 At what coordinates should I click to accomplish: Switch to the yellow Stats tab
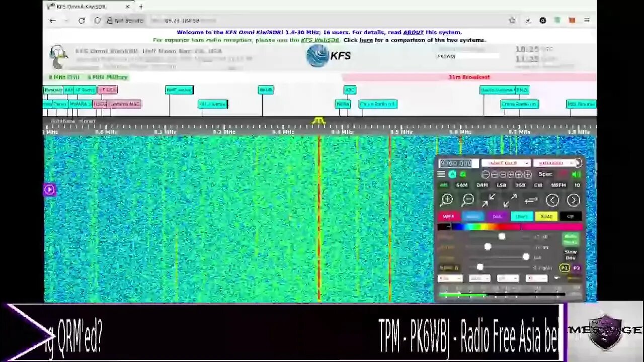point(546,217)
